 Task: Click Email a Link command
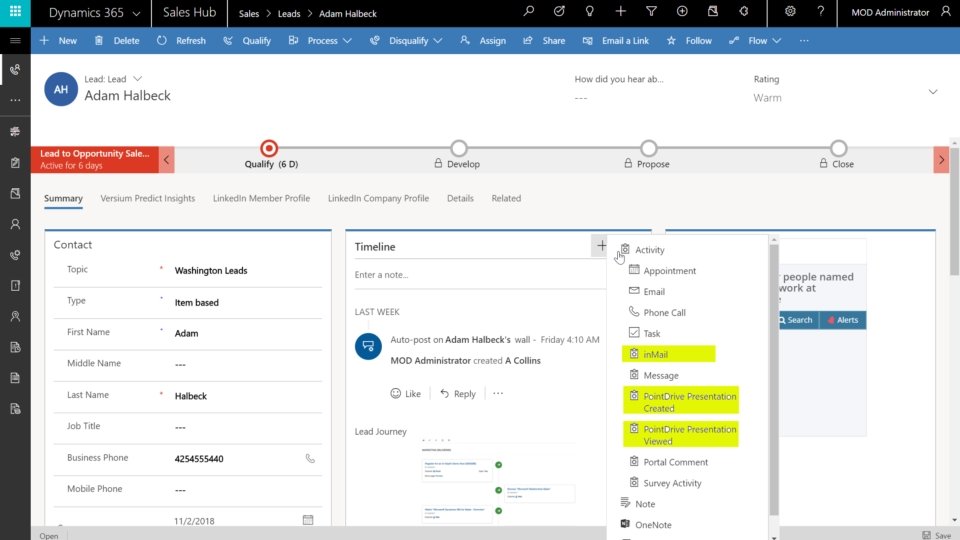(616, 40)
